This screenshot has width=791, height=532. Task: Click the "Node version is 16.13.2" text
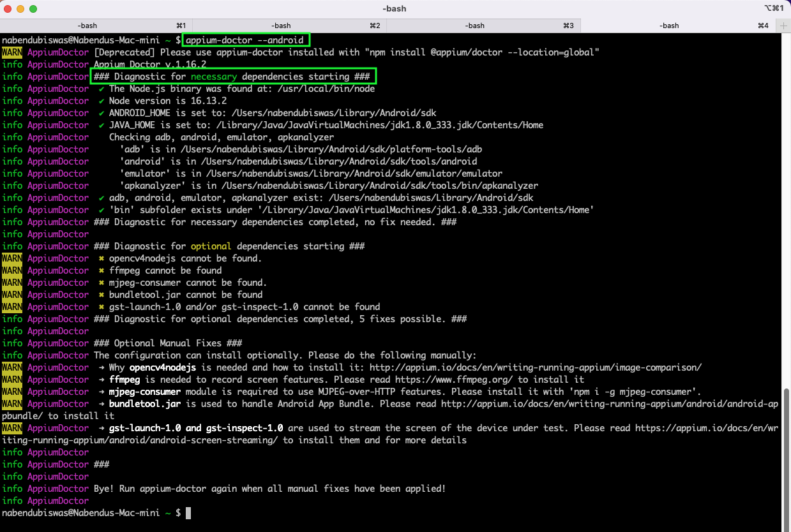pyautogui.click(x=168, y=101)
